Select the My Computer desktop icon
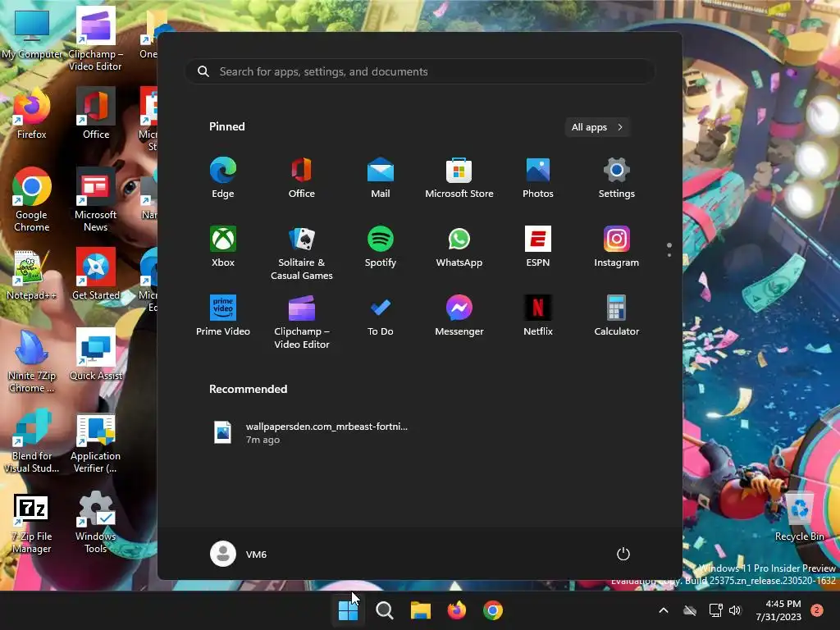Screen dimensions: 840x630 coord(32,34)
